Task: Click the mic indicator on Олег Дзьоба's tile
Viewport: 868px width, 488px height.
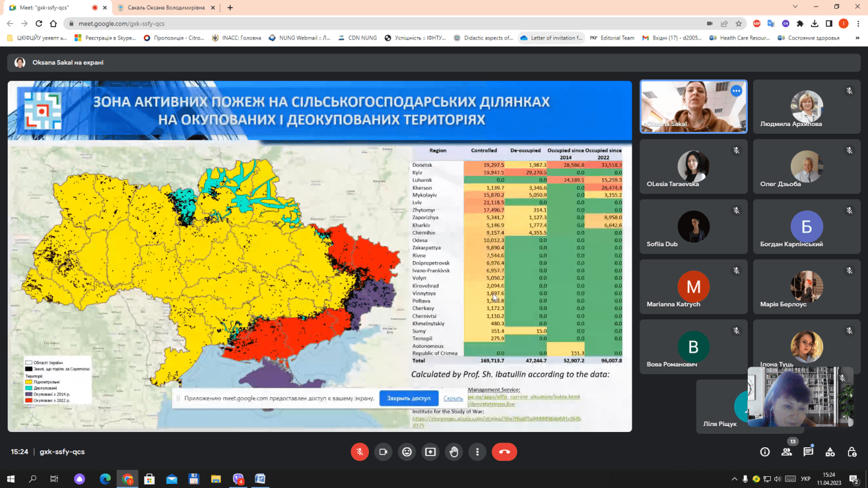Action: pos(849,150)
